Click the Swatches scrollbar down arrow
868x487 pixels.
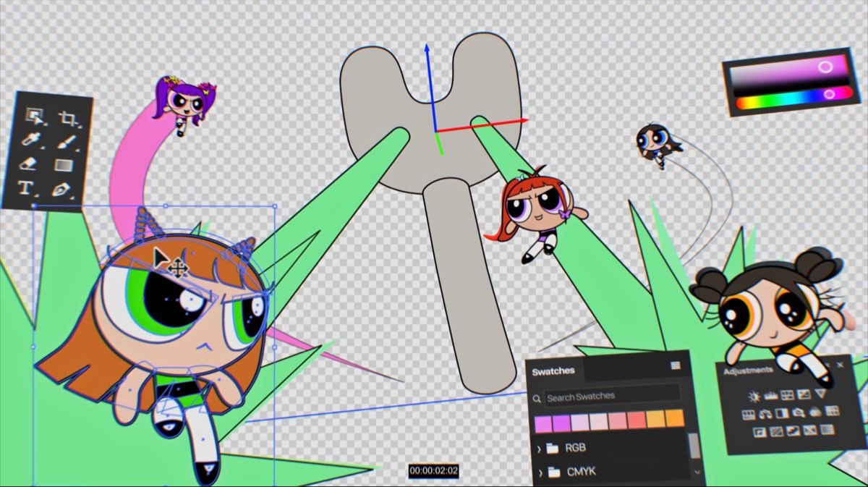point(697,472)
